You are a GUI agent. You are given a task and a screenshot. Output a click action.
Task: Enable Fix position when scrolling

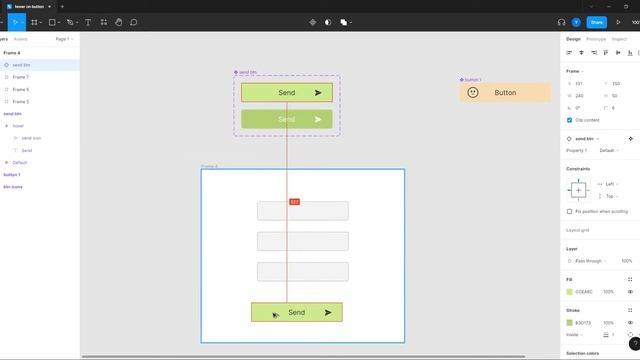[x=569, y=211]
